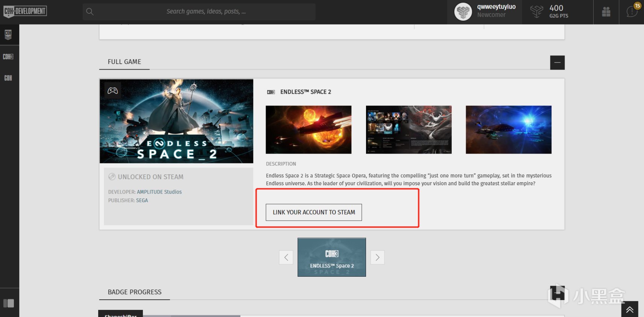Open the Endless Space 2 cover image
The image size is (644, 317).
click(176, 121)
